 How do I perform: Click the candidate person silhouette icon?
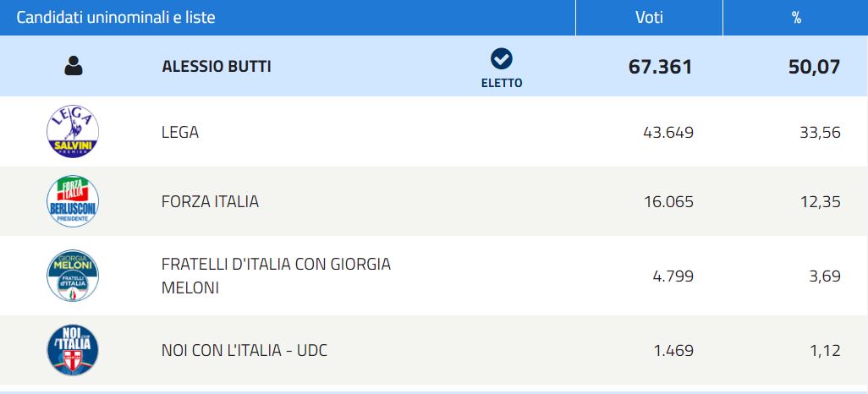click(x=74, y=66)
